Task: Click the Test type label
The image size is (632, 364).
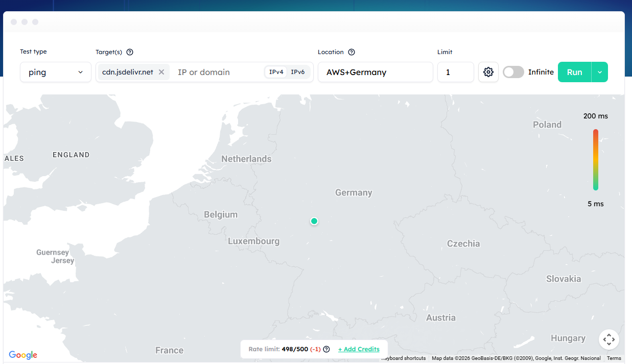Action: pyautogui.click(x=33, y=52)
